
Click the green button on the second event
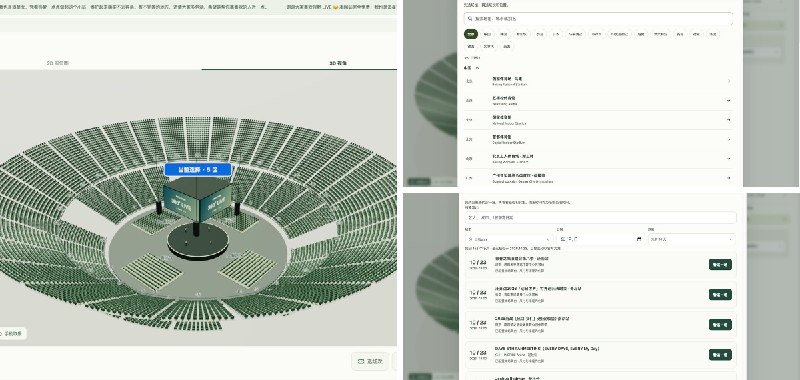pyautogui.click(x=720, y=294)
